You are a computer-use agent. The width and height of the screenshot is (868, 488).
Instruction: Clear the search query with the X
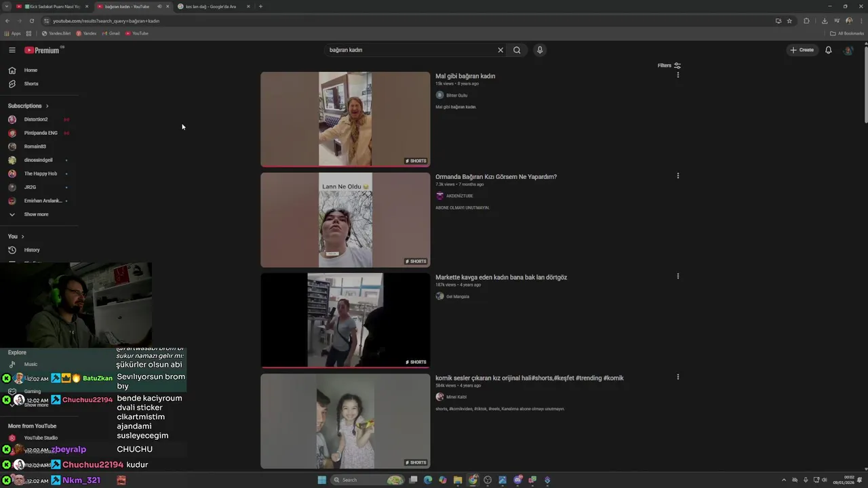500,50
